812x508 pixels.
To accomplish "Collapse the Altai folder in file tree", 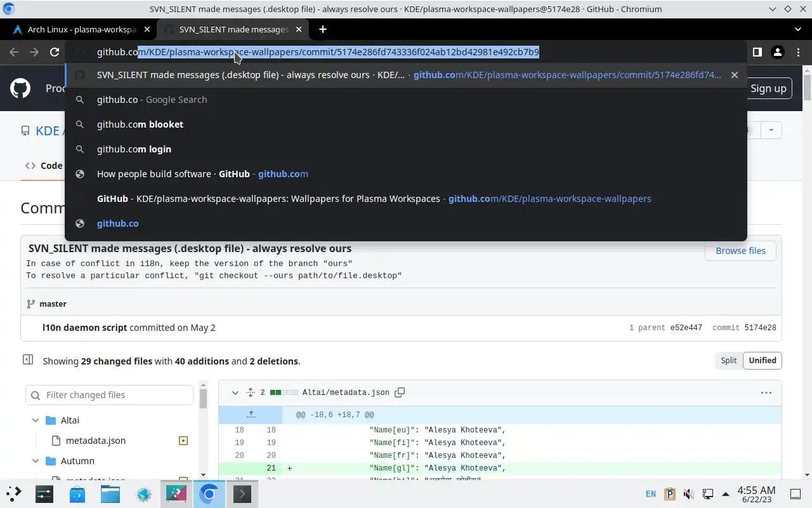I will [x=36, y=420].
